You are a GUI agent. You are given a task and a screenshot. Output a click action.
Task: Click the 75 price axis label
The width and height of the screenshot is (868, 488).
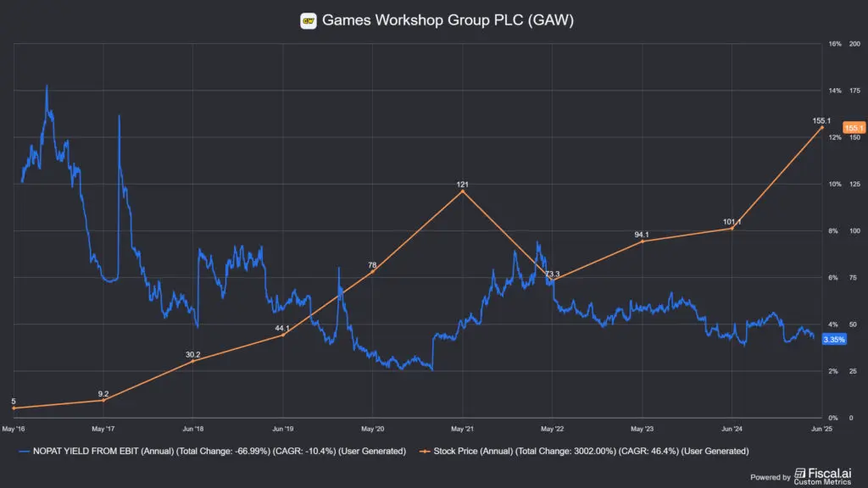tap(853, 278)
